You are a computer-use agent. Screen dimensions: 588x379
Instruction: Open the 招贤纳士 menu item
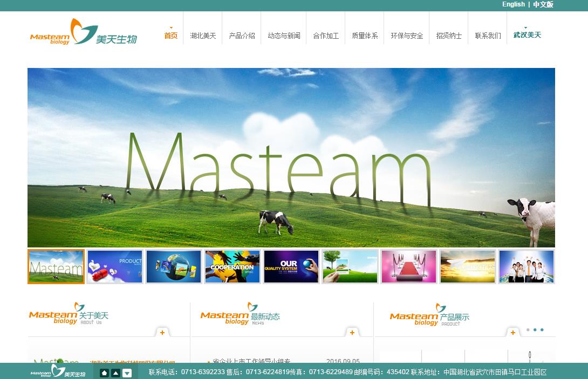click(x=449, y=36)
